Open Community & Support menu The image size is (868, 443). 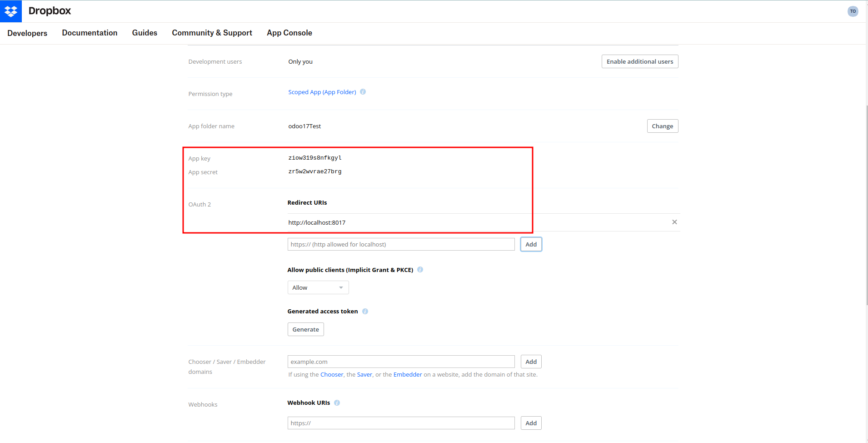click(x=212, y=33)
